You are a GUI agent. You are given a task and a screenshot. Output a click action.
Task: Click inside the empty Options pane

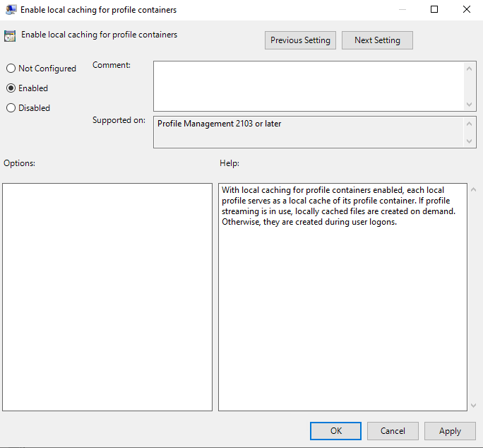(107, 297)
